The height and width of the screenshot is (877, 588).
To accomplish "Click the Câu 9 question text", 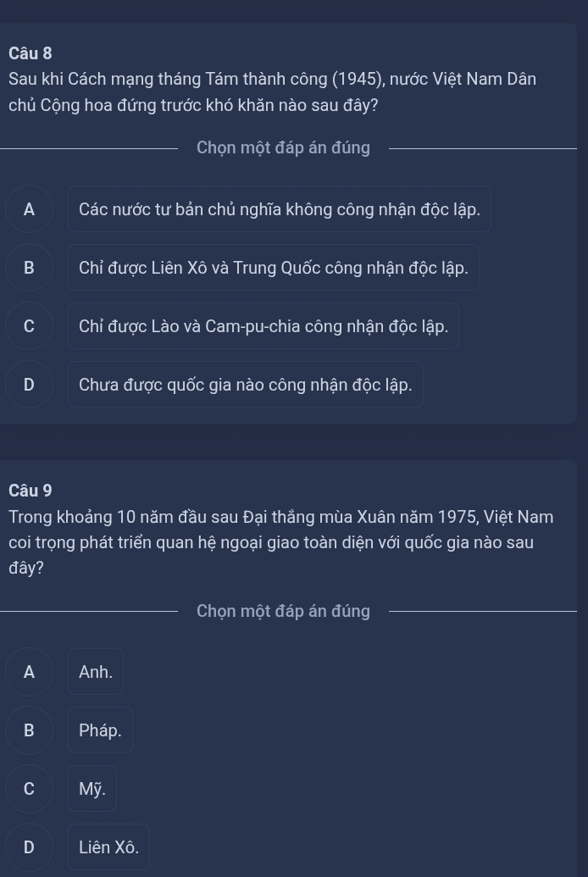I will 280,542.
